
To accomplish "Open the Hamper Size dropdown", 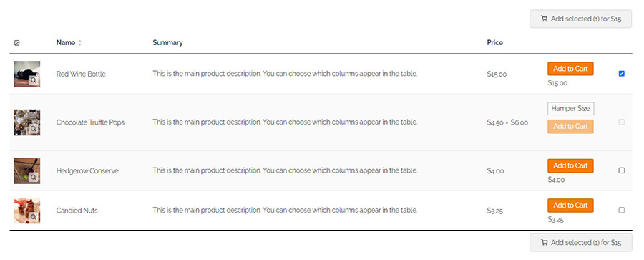I will click(570, 109).
